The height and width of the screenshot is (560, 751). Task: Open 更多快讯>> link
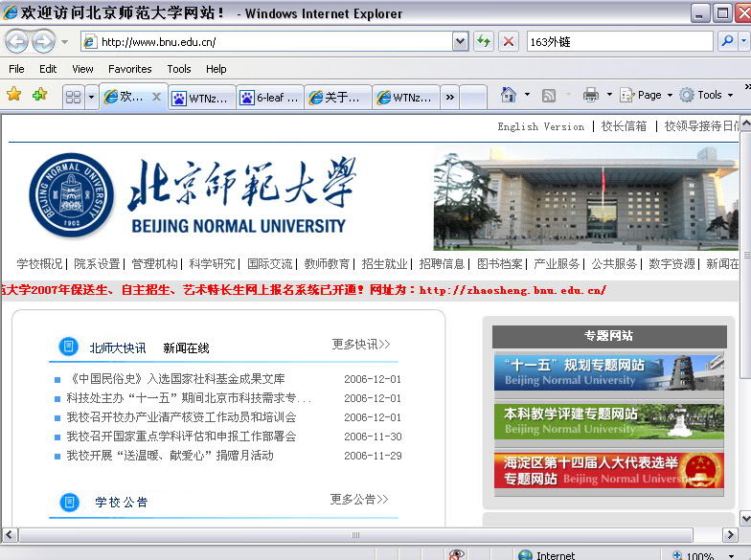(361, 345)
